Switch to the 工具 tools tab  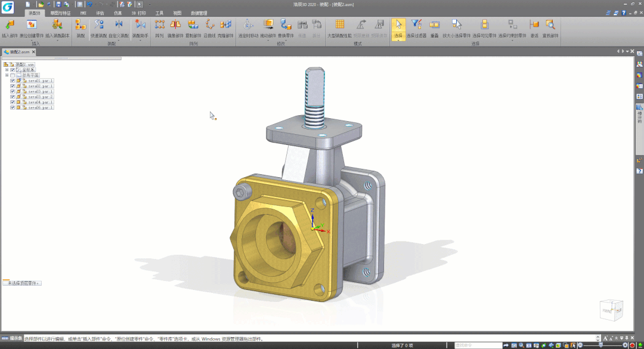click(159, 13)
